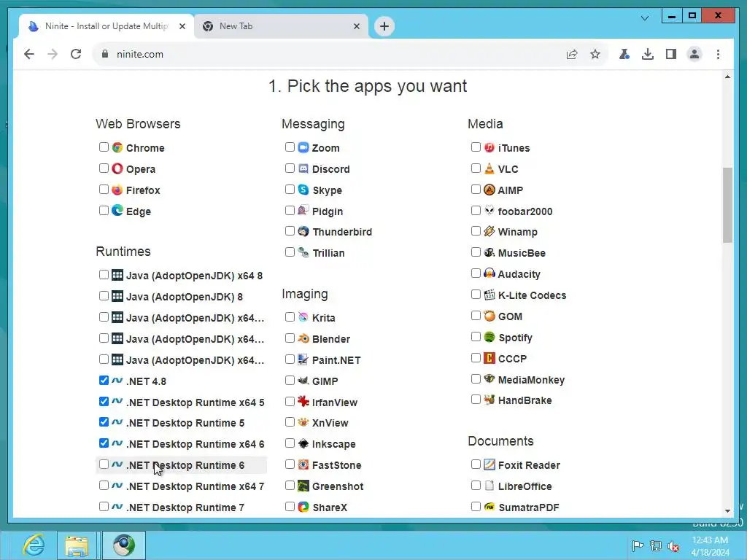Viewport: 747px width, 560px height.
Task: Open the tab search dropdown chevron
Action: pos(645,18)
